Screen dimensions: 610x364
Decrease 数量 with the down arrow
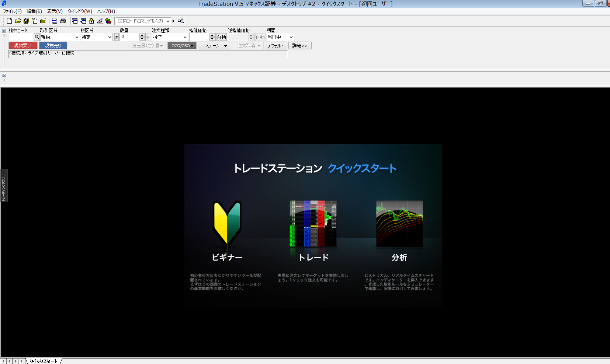142,39
